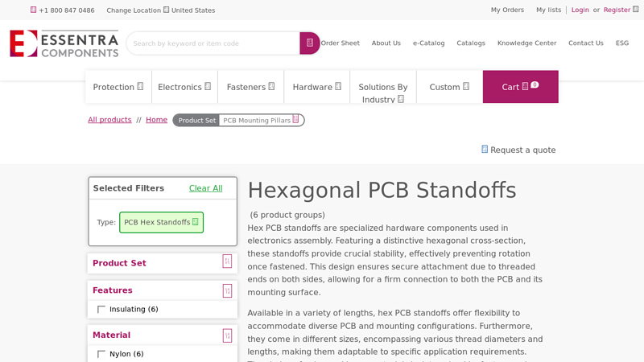Image resolution: width=644 pixels, height=362 pixels.
Task: Click the Request a quote icon
Action: pos(485,149)
